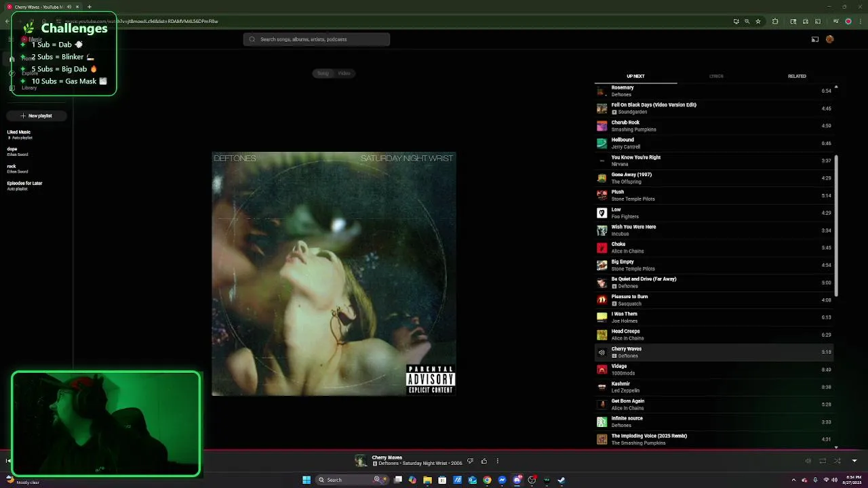
Task: Click the player bar album thumbnail
Action: (x=361, y=461)
